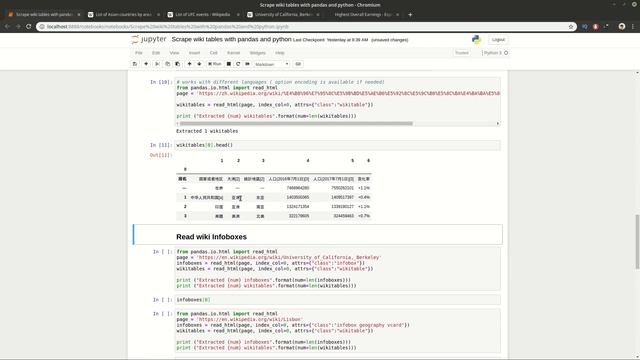
Task: Restart kernel and re-run the notebook icon
Action: pos(247,64)
